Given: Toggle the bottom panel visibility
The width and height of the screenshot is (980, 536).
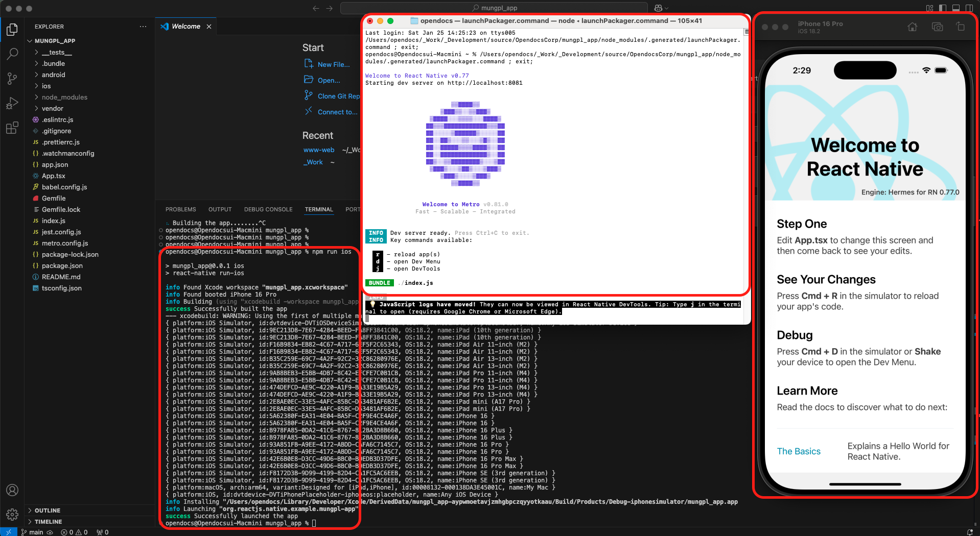Looking at the screenshot, I should coord(955,8).
